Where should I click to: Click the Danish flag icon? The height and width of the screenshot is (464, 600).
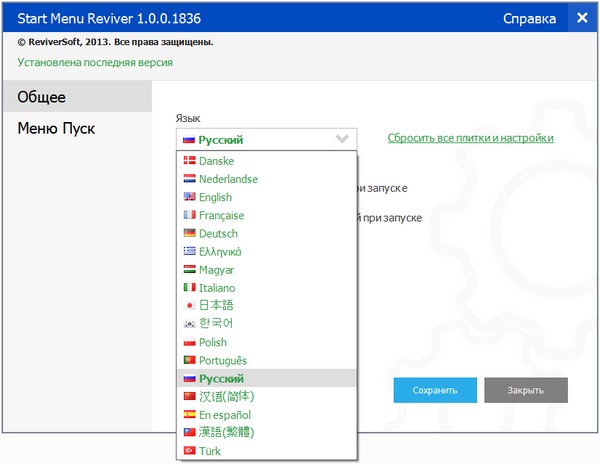(189, 161)
